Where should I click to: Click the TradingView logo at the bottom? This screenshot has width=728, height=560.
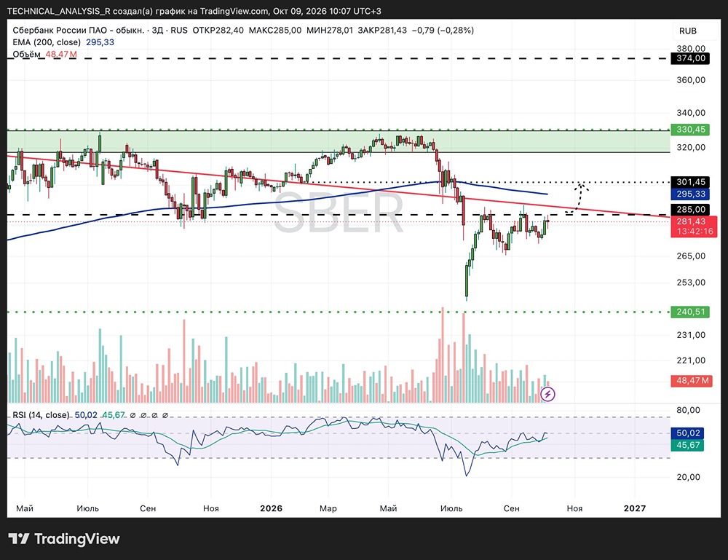tap(64, 539)
